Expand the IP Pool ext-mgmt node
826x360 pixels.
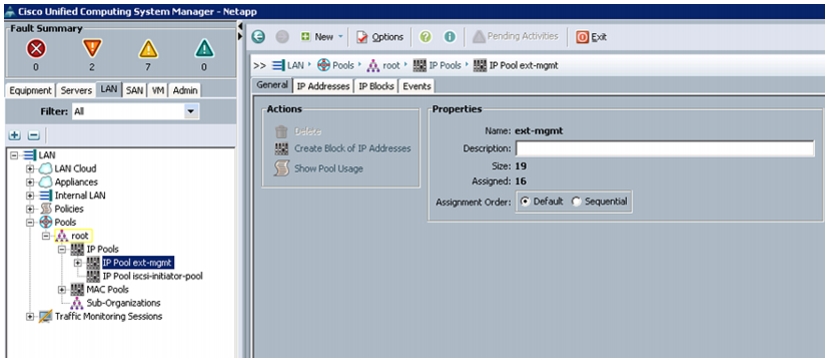click(x=78, y=262)
